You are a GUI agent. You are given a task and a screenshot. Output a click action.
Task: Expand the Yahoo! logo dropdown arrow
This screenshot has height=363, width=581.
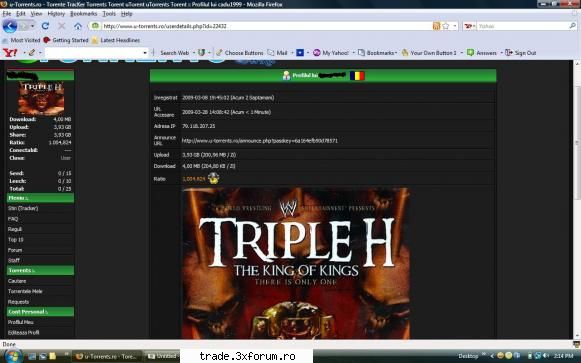(24, 53)
